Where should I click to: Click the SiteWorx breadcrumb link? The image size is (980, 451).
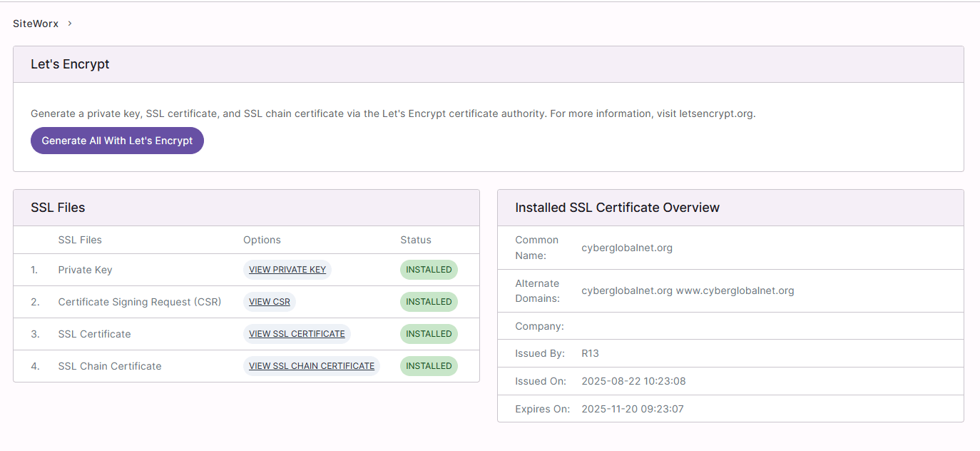tap(36, 24)
